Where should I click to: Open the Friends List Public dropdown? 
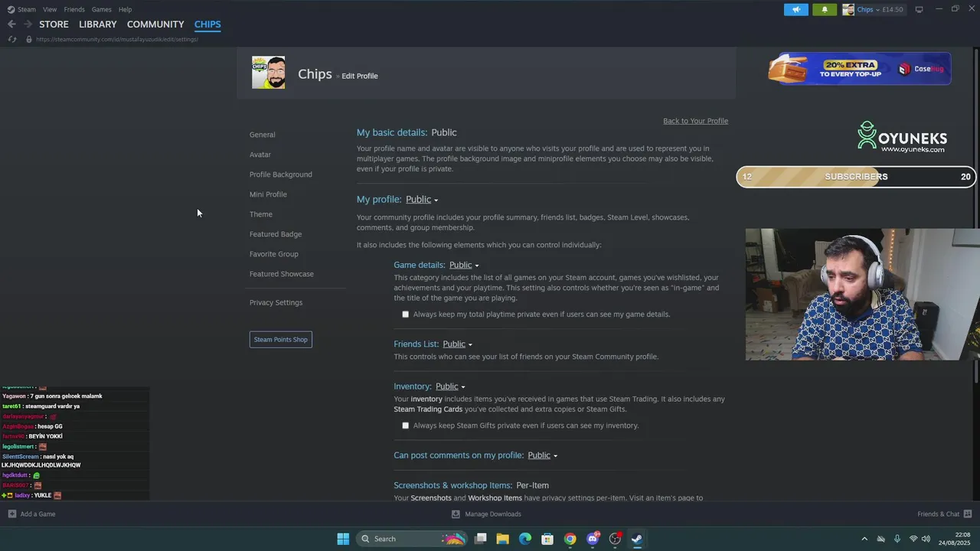457,344
